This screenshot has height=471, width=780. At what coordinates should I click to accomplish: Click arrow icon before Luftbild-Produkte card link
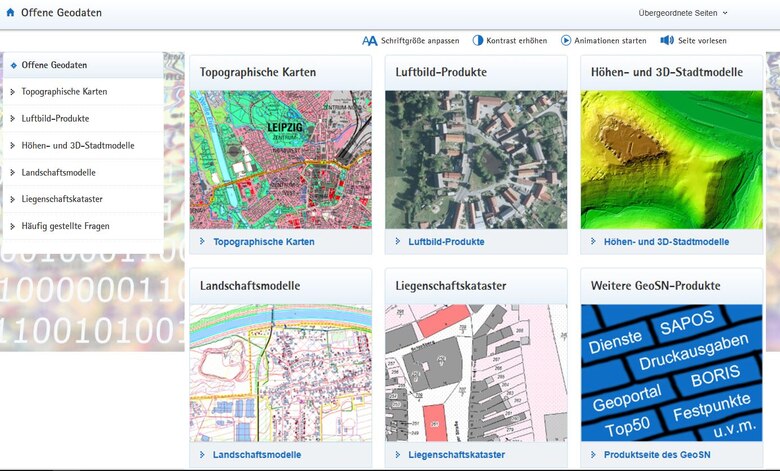397,241
